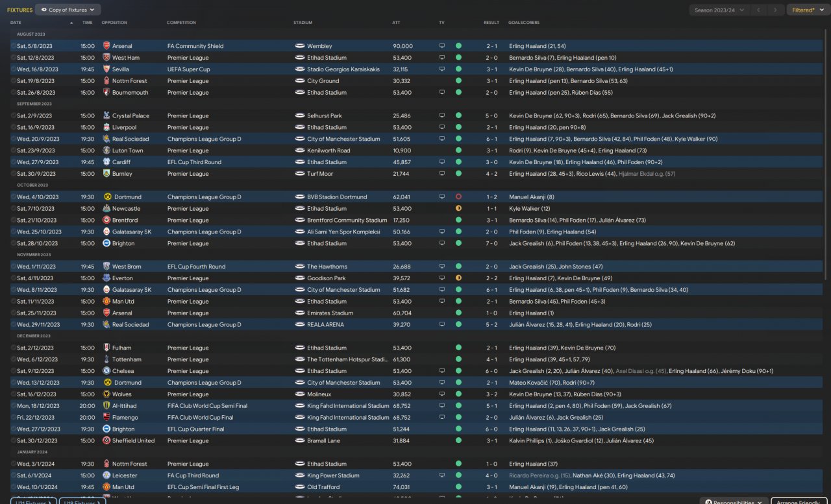Toggle the selection circle for the Sat, 19/8/2023 fixture
Viewport: 831px width, 504px height.
coord(13,81)
